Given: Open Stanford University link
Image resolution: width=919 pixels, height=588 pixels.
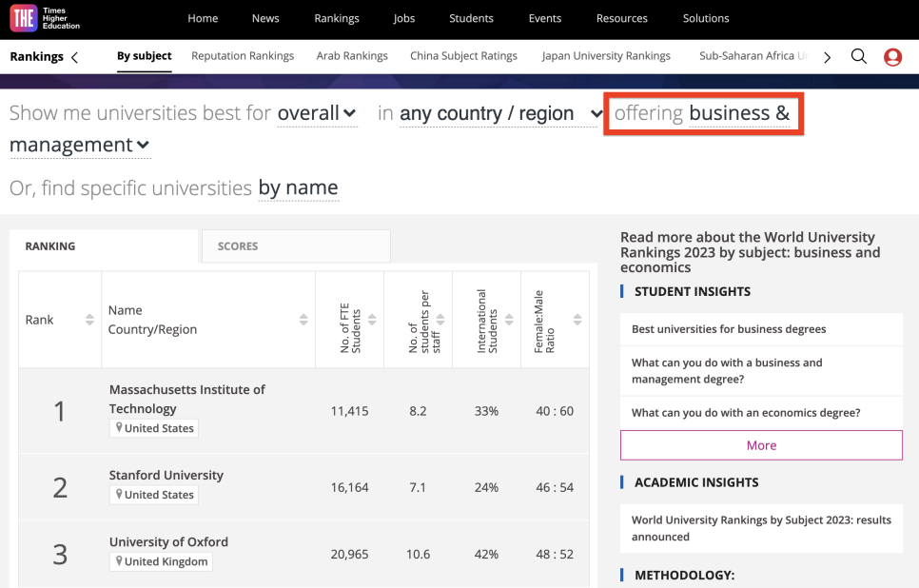Looking at the screenshot, I should [x=166, y=475].
